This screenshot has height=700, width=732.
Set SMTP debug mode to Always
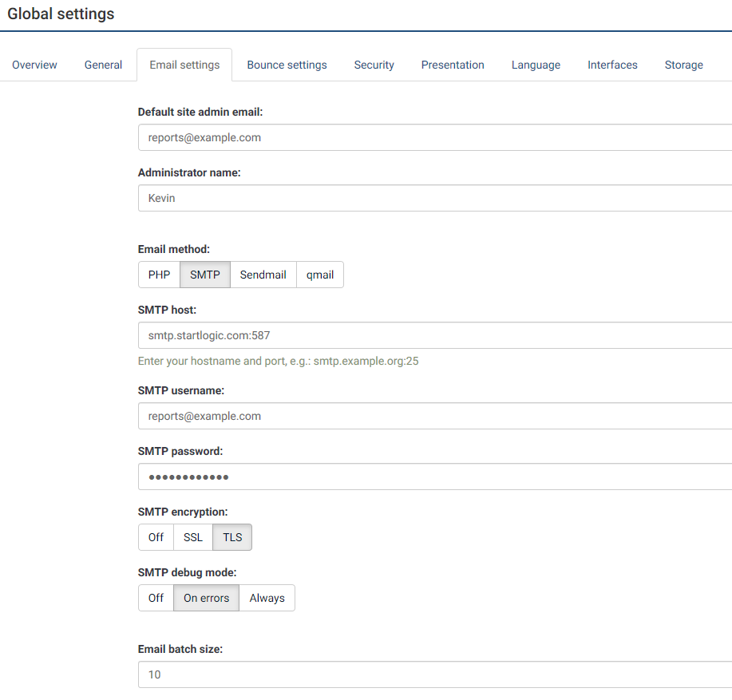[267, 598]
